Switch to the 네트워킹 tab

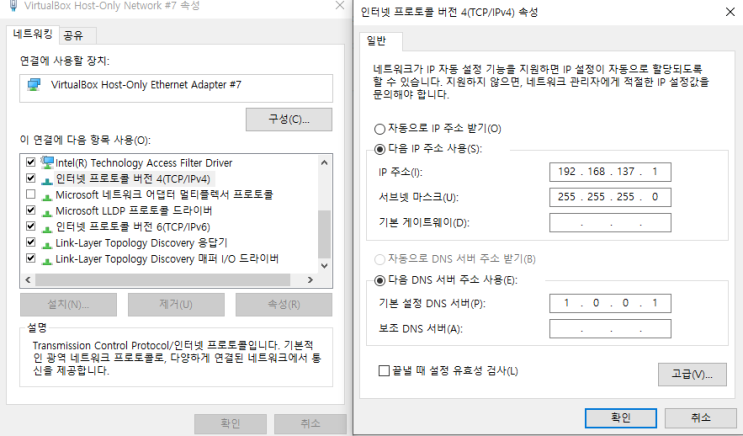click(x=33, y=34)
